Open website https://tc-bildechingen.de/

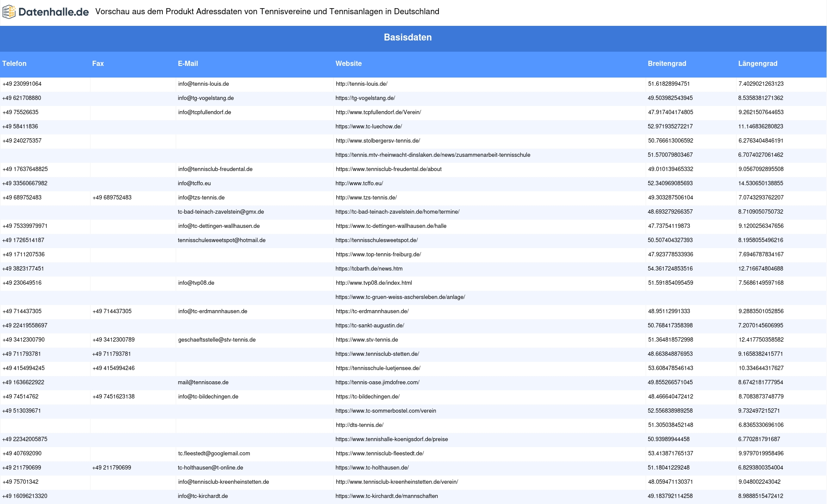(x=368, y=397)
